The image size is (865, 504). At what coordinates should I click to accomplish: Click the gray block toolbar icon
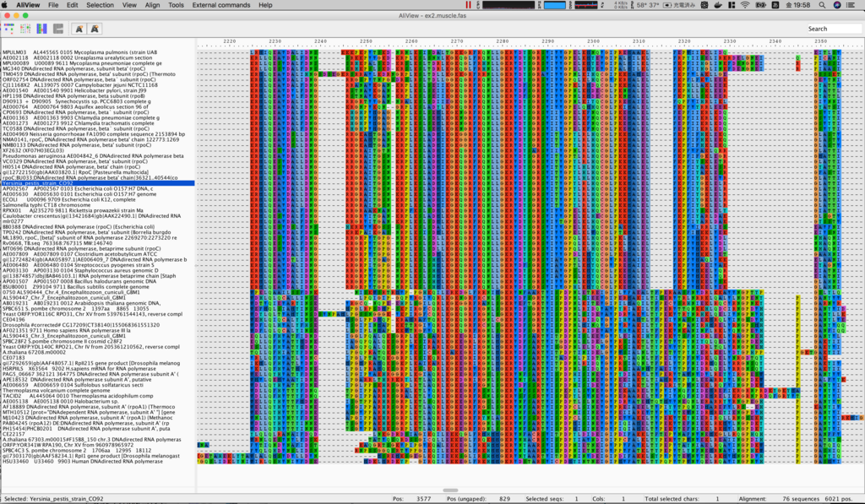[58, 28]
